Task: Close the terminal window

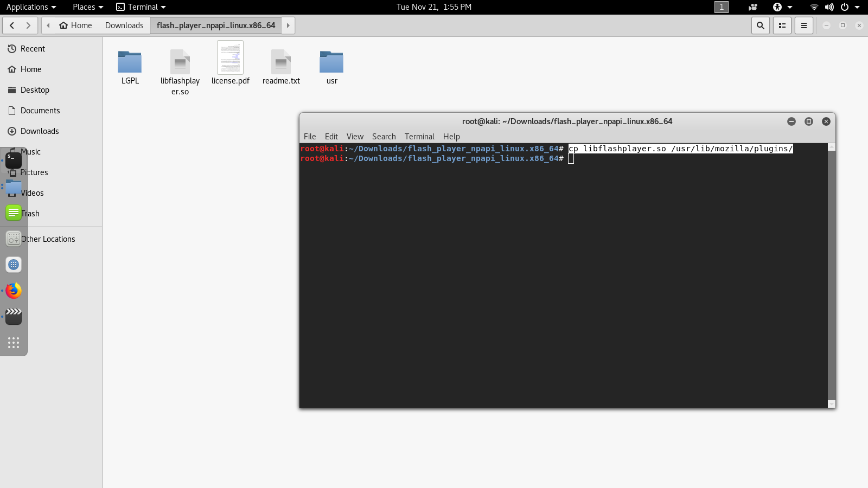Action: (826, 121)
